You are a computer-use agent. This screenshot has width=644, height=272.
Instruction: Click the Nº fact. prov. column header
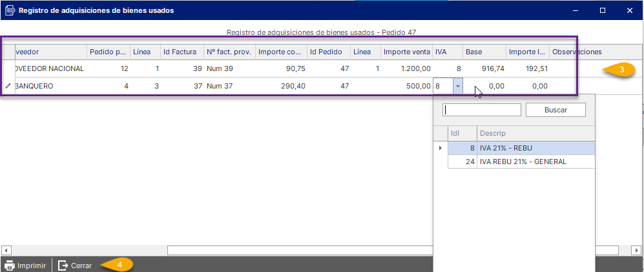(x=229, y=52)
